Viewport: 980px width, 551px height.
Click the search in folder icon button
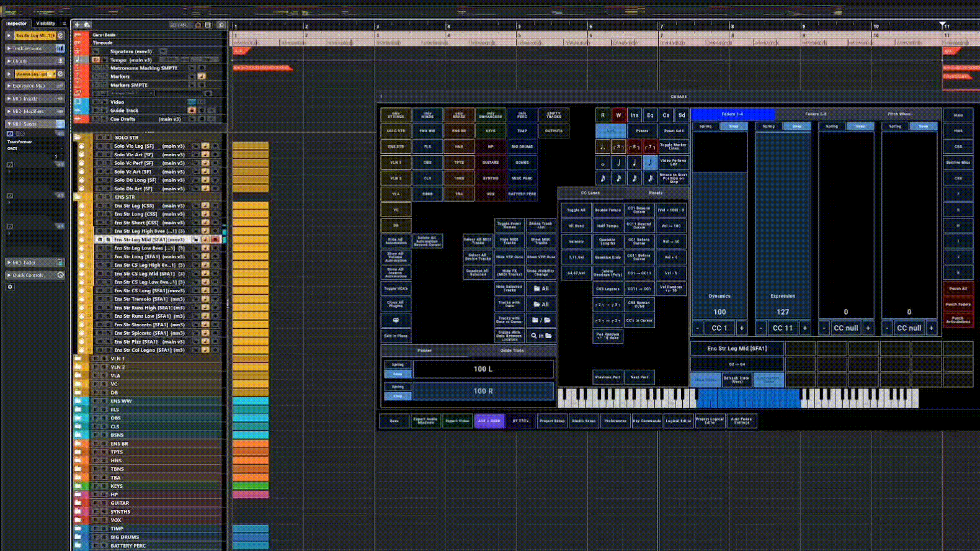[x=541, y=336]
